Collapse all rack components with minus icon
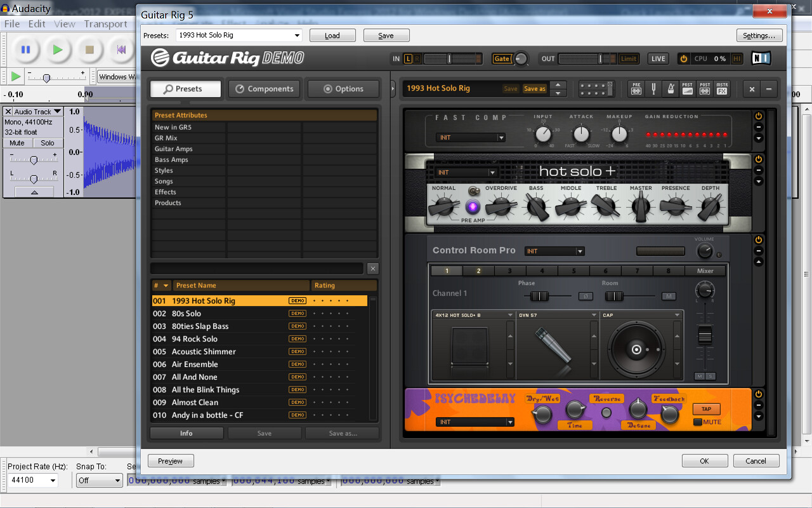 coord(769,89)
